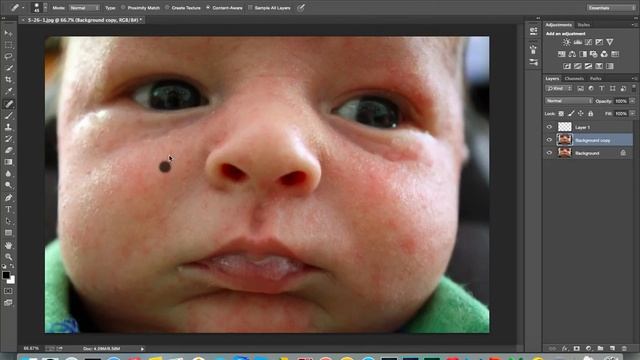Open the status bar info arrow
Screen dimensions: 640x360
tap(142, 349)
